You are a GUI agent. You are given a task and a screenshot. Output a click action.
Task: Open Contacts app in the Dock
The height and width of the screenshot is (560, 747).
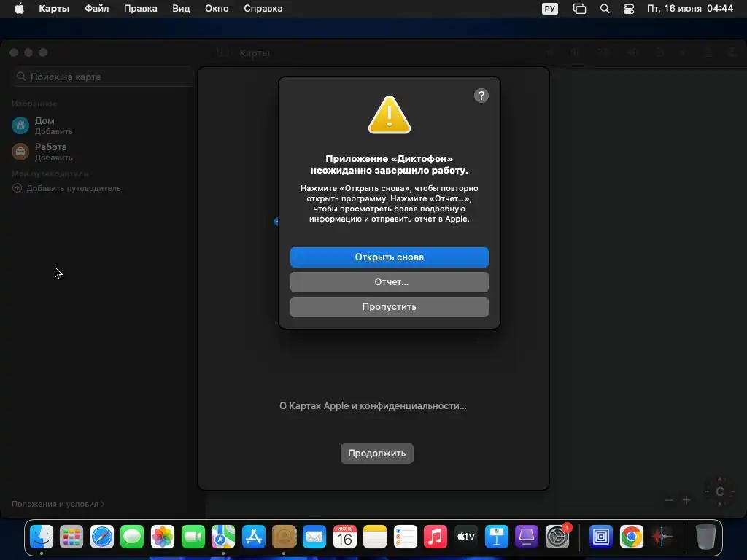pyautogui.click(x=284, y=537)
